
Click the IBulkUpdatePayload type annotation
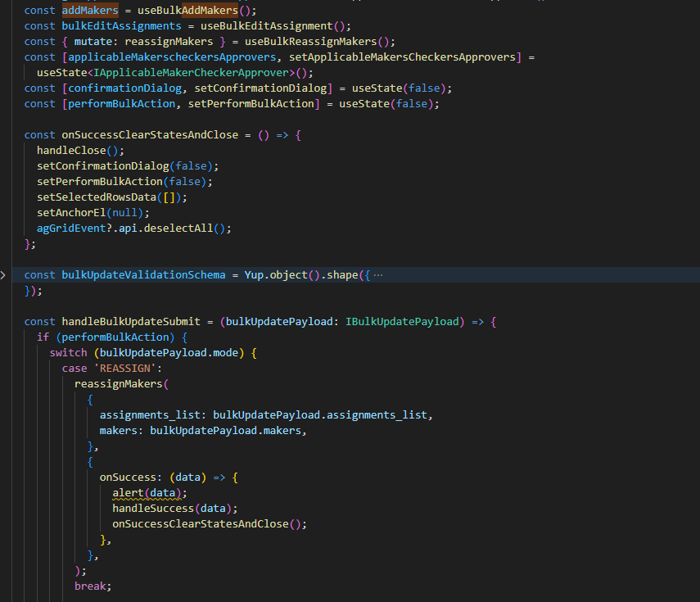402,322
